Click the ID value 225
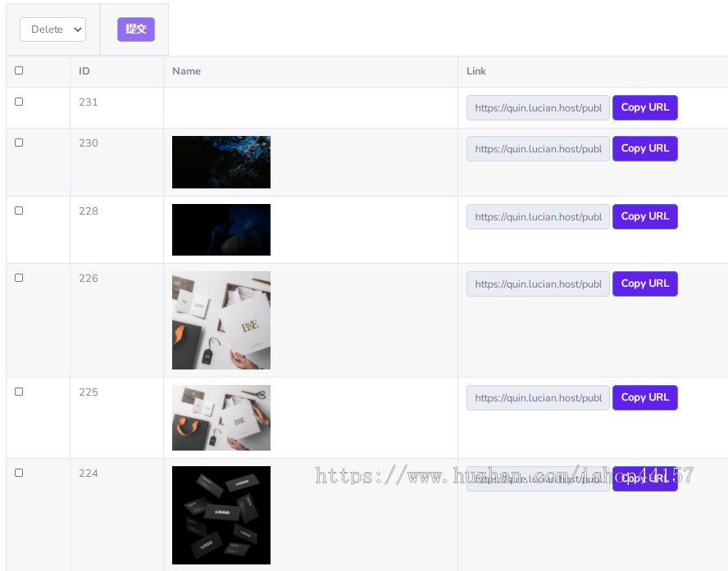The width and height of the screenshot is (728, 571). [89, 392]
